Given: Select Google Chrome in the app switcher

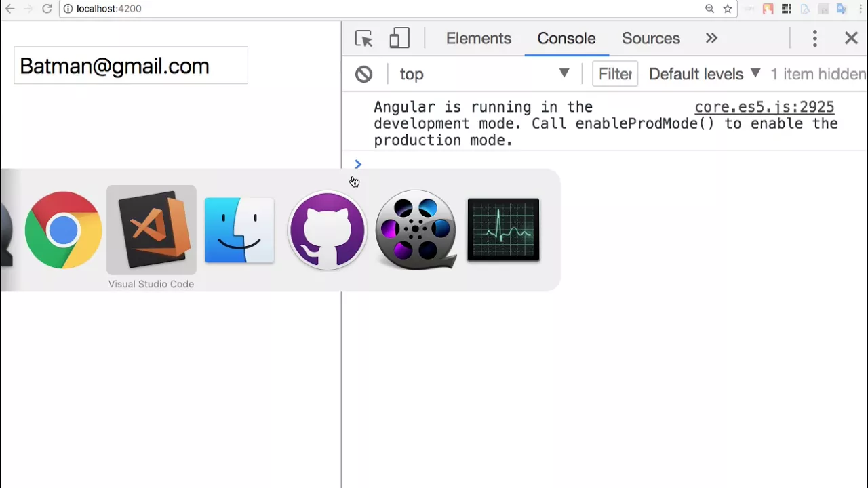Looking at the screenshot, I should click(x=63, y=230).
